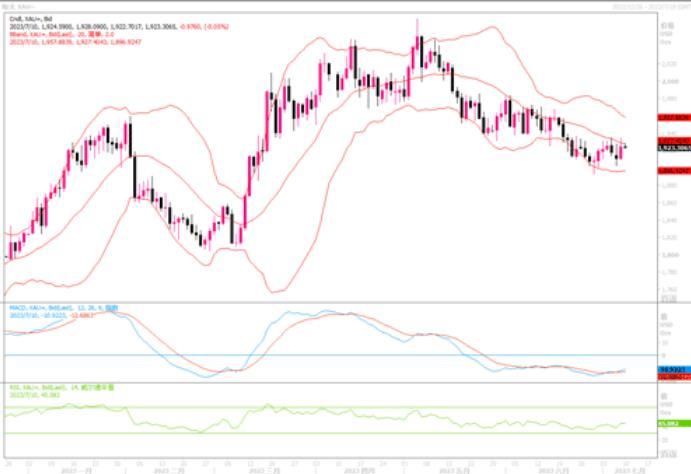Click the blue MACD zero horizontal line
This screenshot has width=691, height=474.
coord(300,355)
